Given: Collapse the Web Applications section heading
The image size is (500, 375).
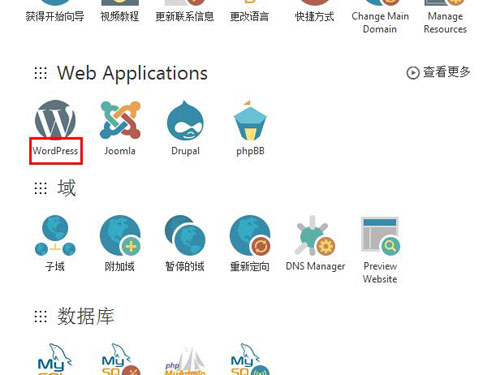Looking at the screenshot, I should (132, 73).
